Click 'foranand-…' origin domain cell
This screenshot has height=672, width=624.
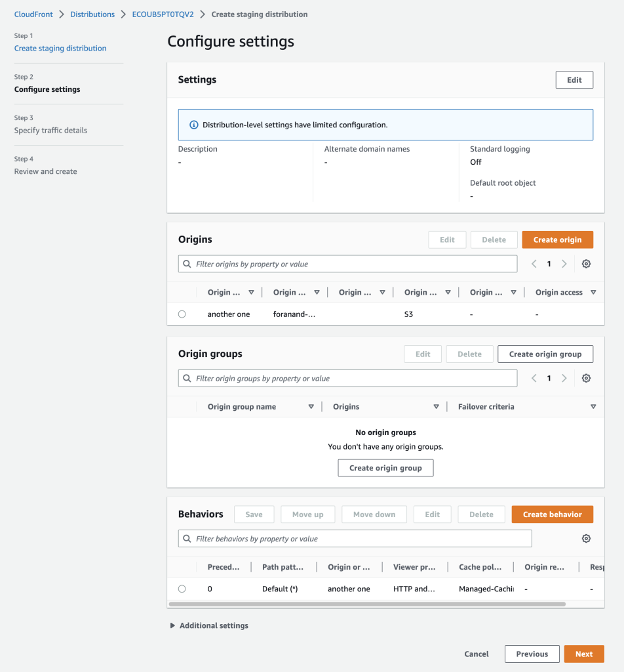click(x=294, y=314)
